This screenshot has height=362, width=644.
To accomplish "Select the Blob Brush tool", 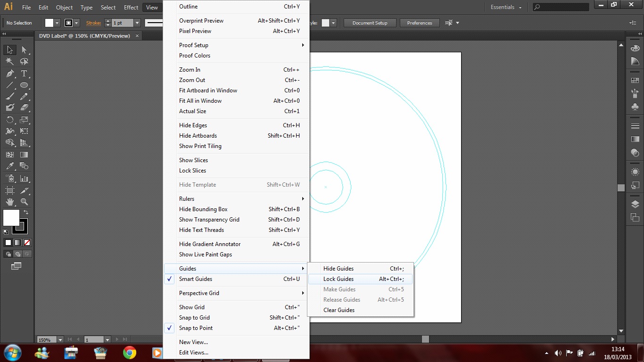I will pyautogui.click(x=10, y=108).
